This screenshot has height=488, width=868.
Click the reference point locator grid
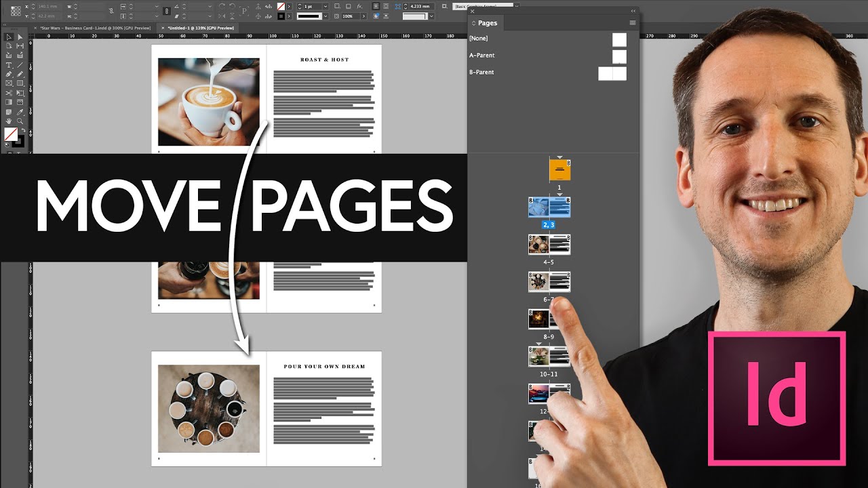[16, 11]
